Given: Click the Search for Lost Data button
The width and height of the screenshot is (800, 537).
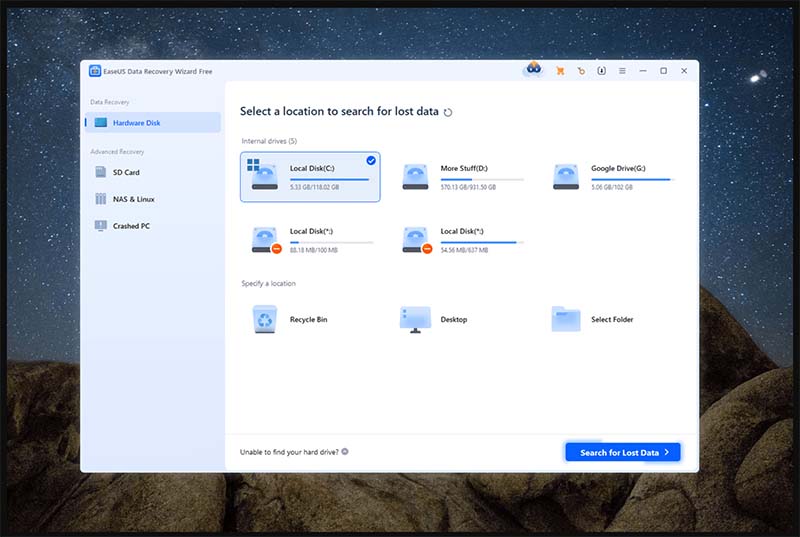Looking at the screenshot, I should tap(622, 452).
